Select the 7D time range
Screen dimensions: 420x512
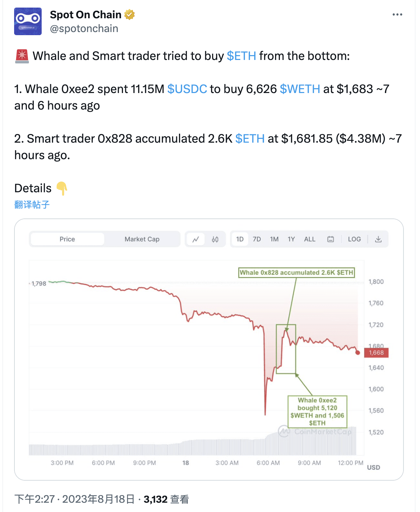coord(257,239)
